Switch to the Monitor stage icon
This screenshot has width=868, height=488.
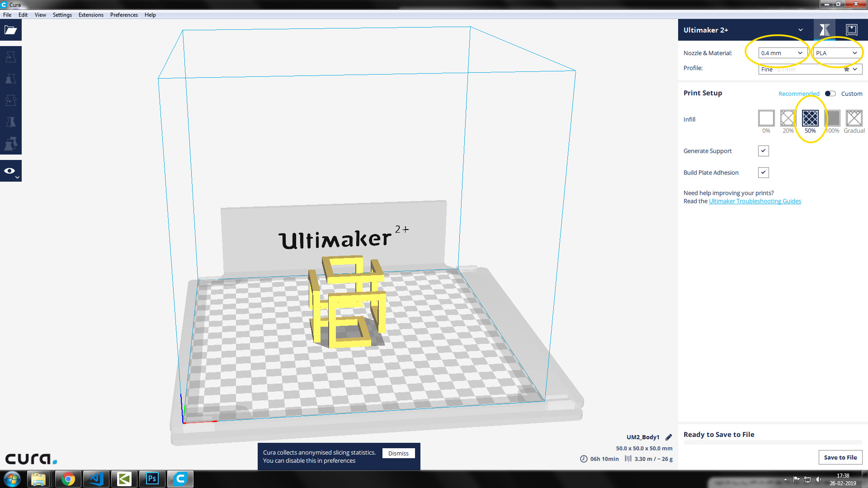(x=851, y=30)
